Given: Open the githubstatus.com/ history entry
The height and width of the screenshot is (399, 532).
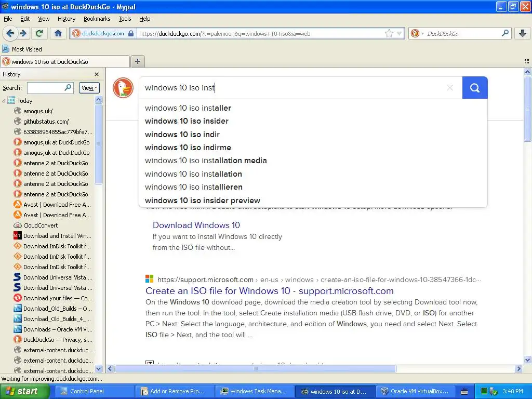Looking at the screenshot, I should click(x=46, y=122).
